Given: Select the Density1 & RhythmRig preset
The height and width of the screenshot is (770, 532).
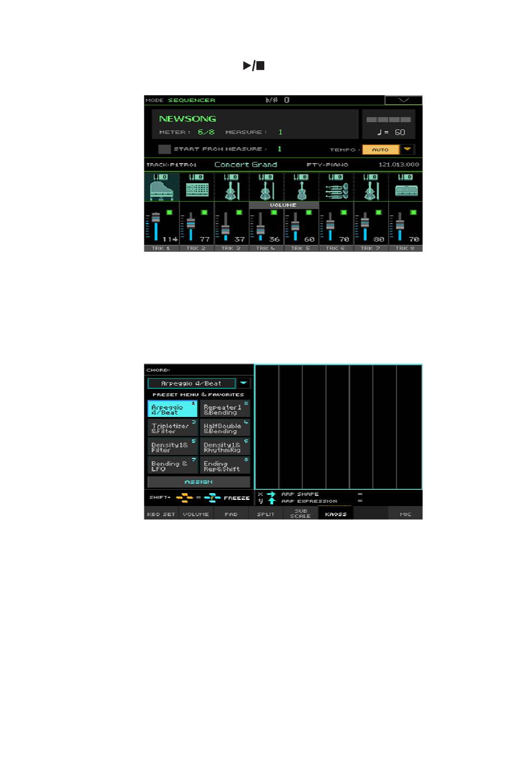Looking at the screenshot, I should click(x=225, y=447).
